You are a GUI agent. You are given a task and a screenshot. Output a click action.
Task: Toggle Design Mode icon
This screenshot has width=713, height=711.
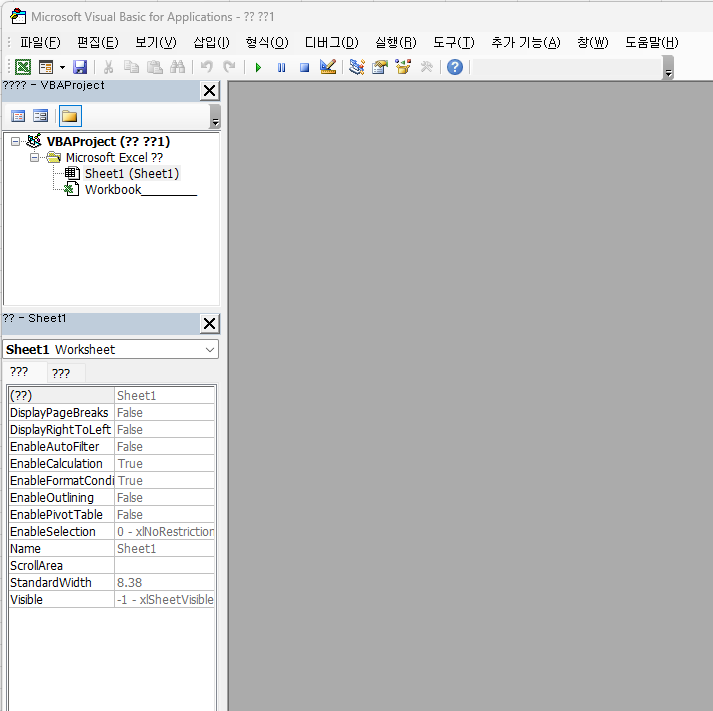327,67
